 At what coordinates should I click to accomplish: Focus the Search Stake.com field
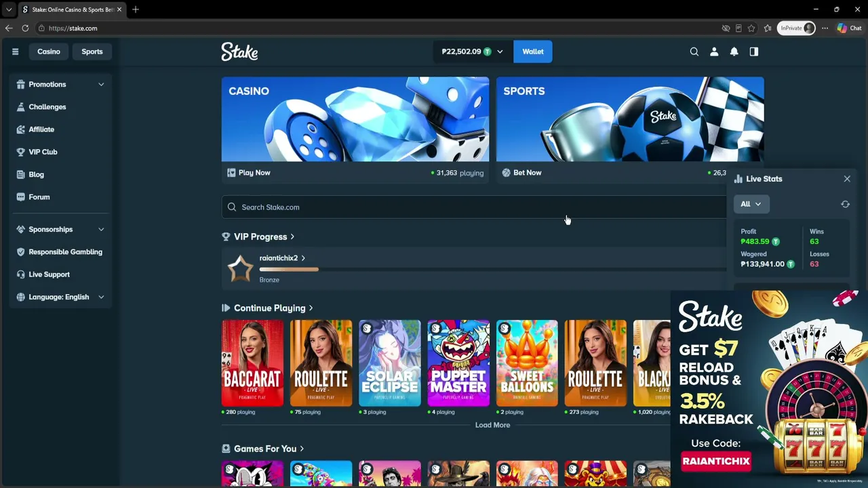click(x=475, y=207)
